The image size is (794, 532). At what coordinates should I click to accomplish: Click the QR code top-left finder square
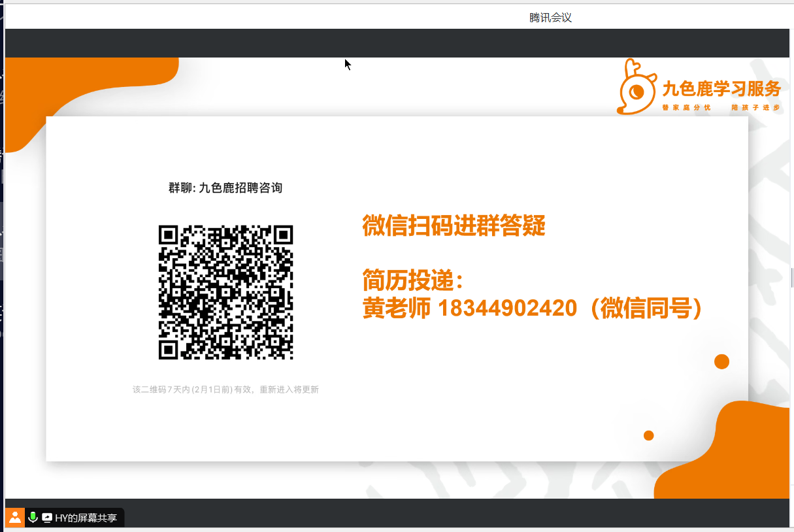pyautogui.click(x=169, y=235)
